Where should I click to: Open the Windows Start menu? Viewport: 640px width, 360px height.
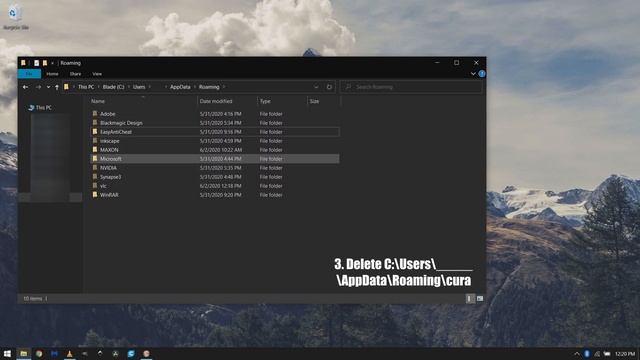coord(7,353)
